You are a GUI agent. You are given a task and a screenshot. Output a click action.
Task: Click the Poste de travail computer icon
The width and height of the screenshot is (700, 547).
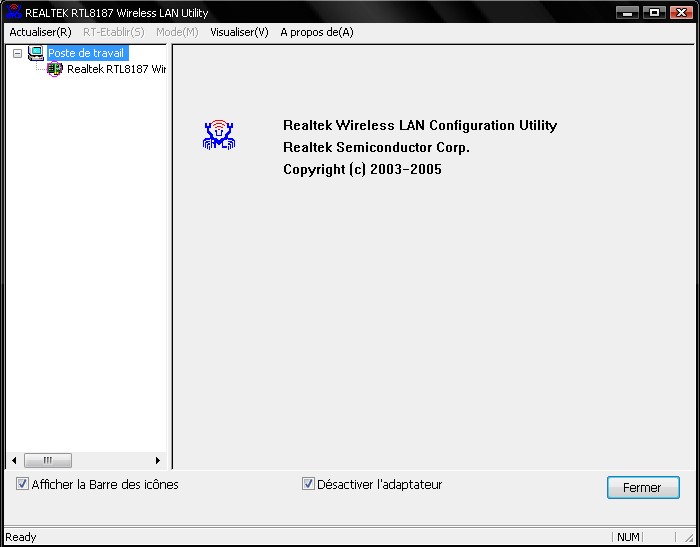[36, 53]
